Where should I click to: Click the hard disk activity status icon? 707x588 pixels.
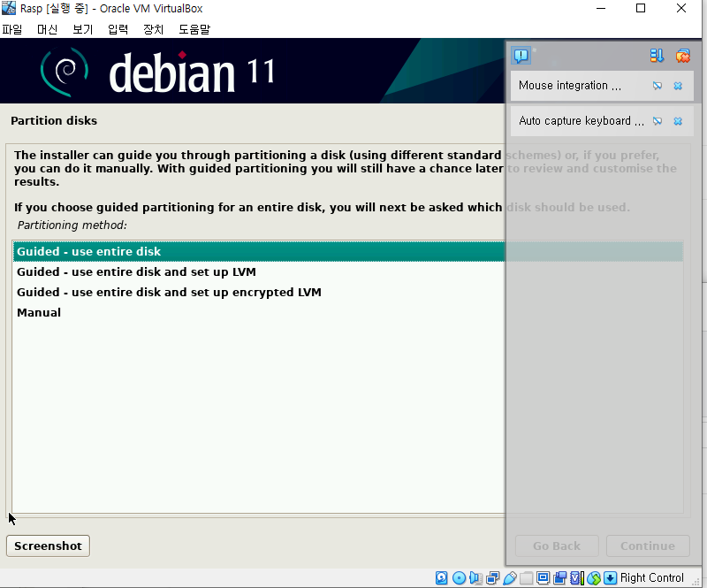[441, 577]
